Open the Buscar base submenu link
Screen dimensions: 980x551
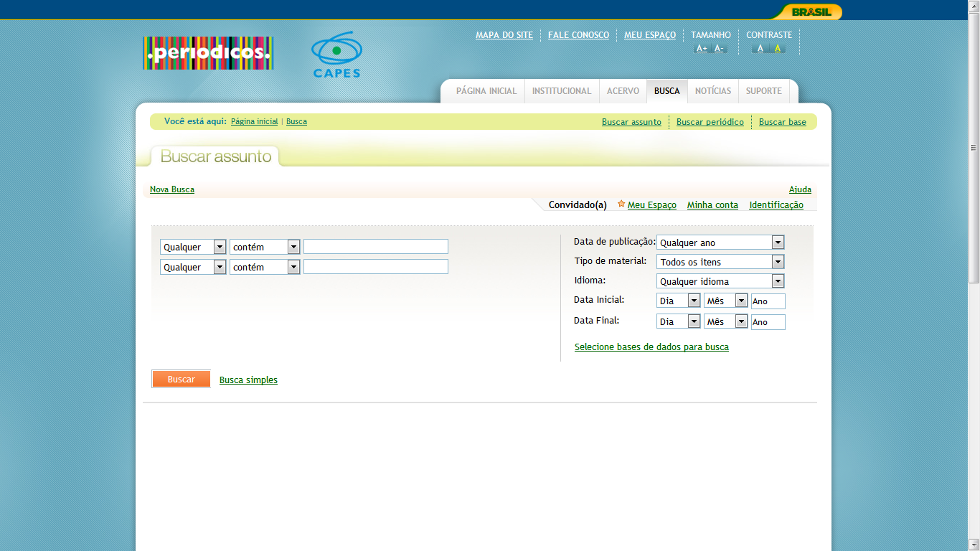coord(783,122)
